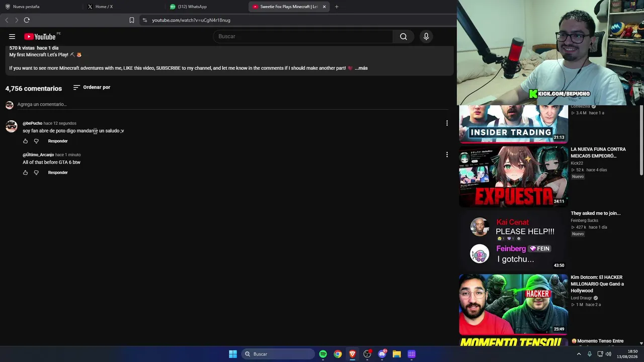Click the 4,756 comentarios count
The width and height of the screenshot is (644, 362).
[34, 88]
